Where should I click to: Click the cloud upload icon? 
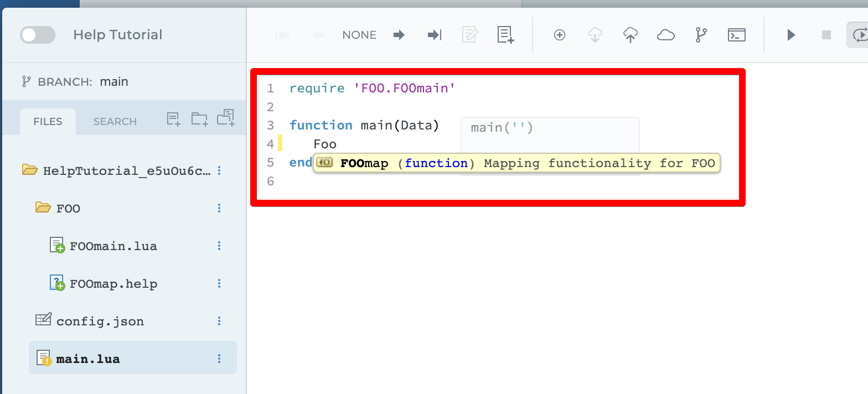(x=631, y=35)
